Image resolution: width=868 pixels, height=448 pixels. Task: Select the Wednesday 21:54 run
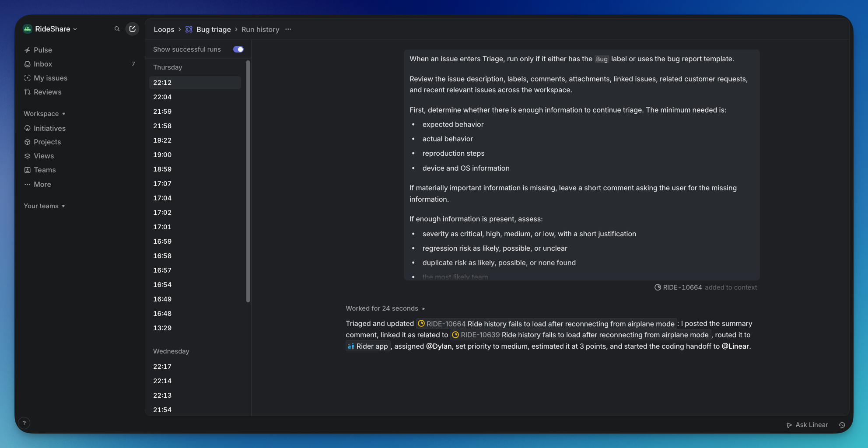(195, 410)
